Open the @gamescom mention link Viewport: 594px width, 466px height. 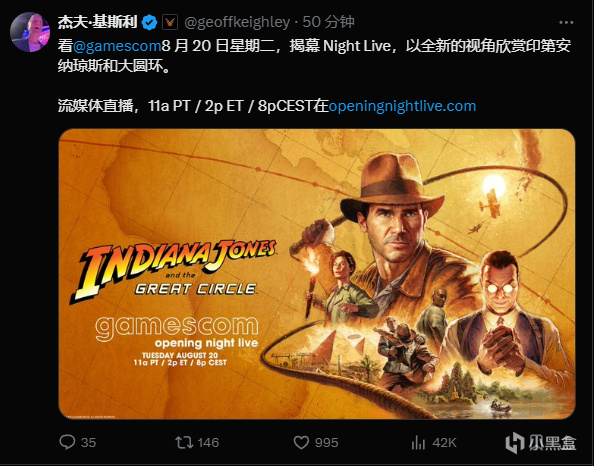pyautogui.click(x=117, y=46)
